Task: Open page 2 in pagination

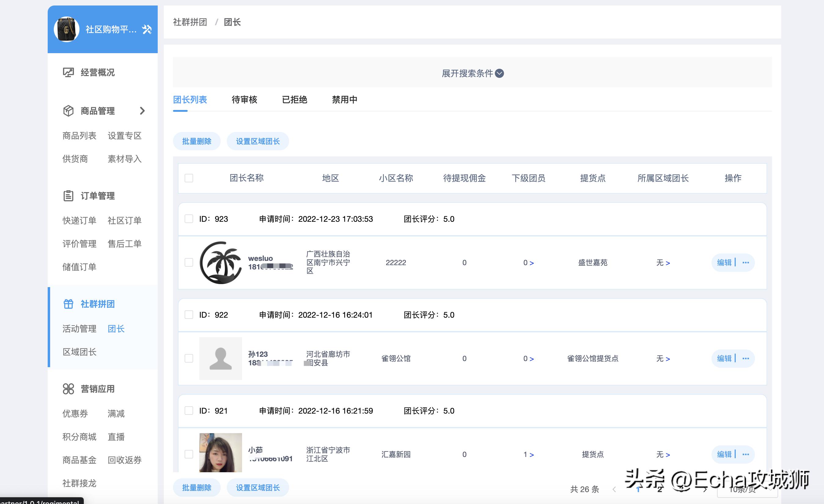Action: point(660,489)
